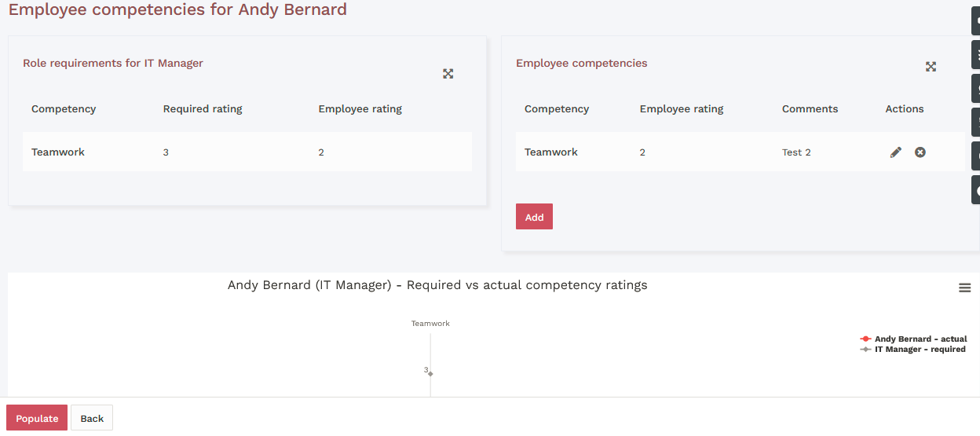Go back using the Back button
The image size is (980, 436).
coord(92,418)
